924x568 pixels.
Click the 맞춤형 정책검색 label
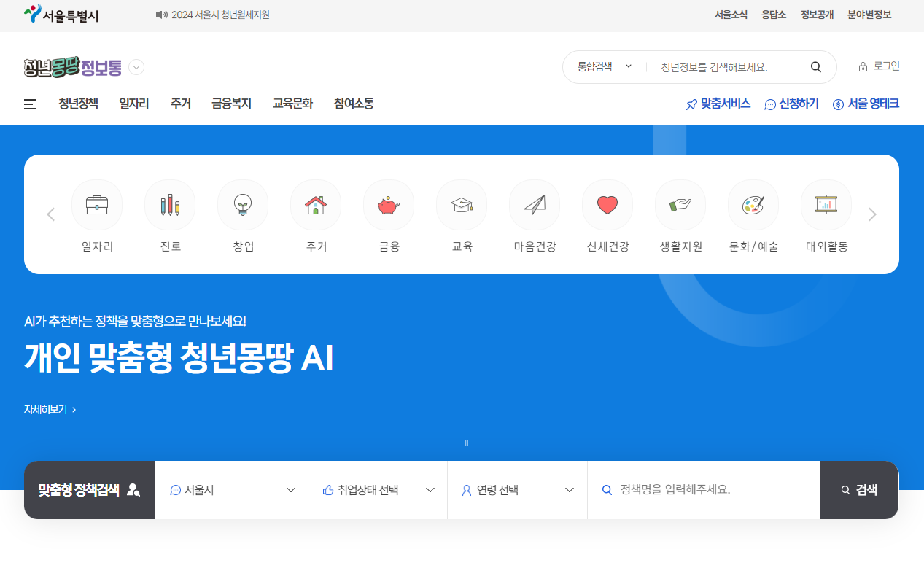tap(79, 490)
